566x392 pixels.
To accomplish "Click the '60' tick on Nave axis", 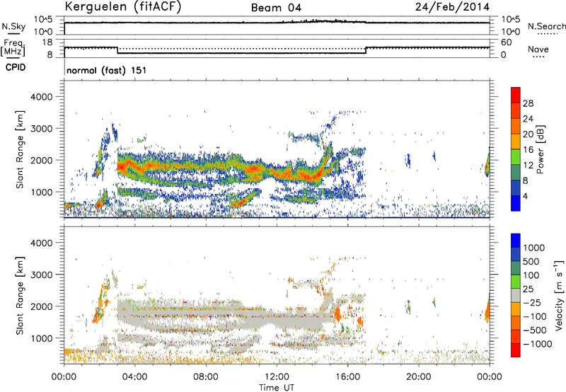I will point(506,42).
